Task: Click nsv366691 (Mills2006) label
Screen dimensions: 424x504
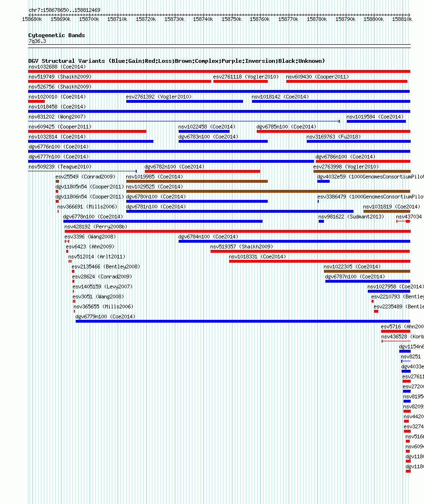Action: point(87,207)
